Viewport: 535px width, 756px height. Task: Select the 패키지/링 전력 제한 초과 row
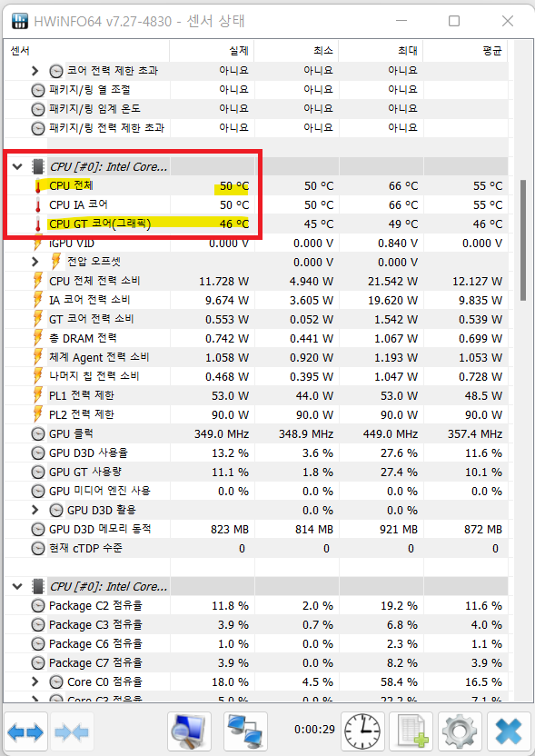[x=255, y=128]
